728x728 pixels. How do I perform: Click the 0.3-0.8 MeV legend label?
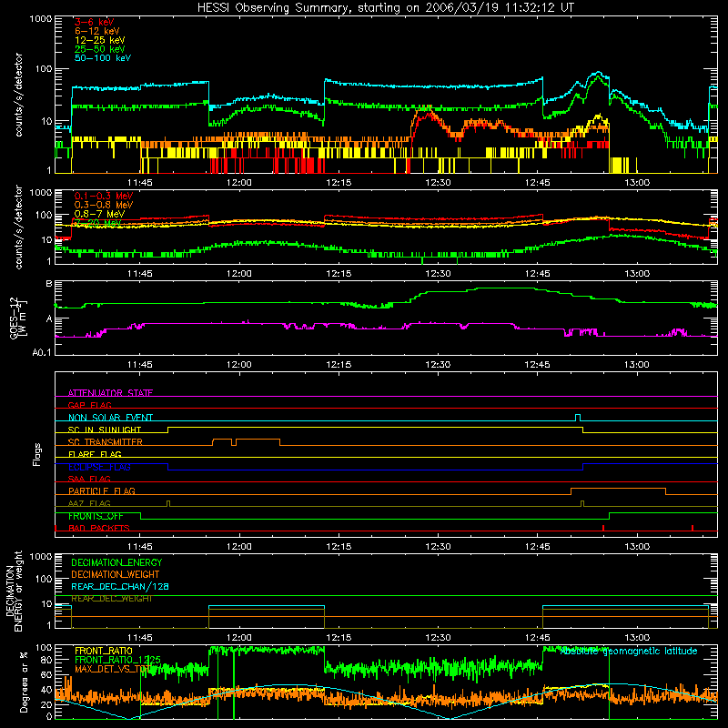coord(104,205)
